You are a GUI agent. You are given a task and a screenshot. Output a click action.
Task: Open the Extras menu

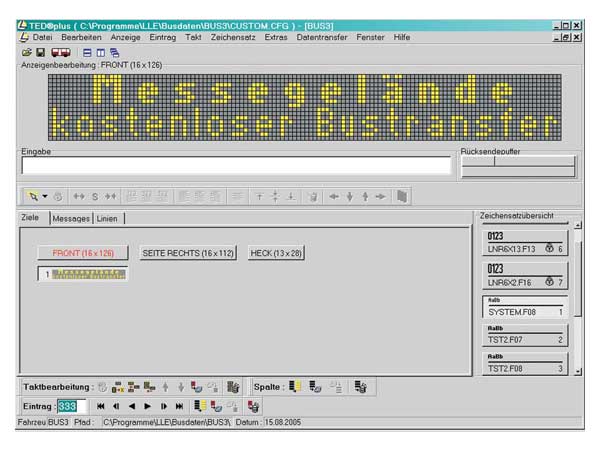click(276, 37)
